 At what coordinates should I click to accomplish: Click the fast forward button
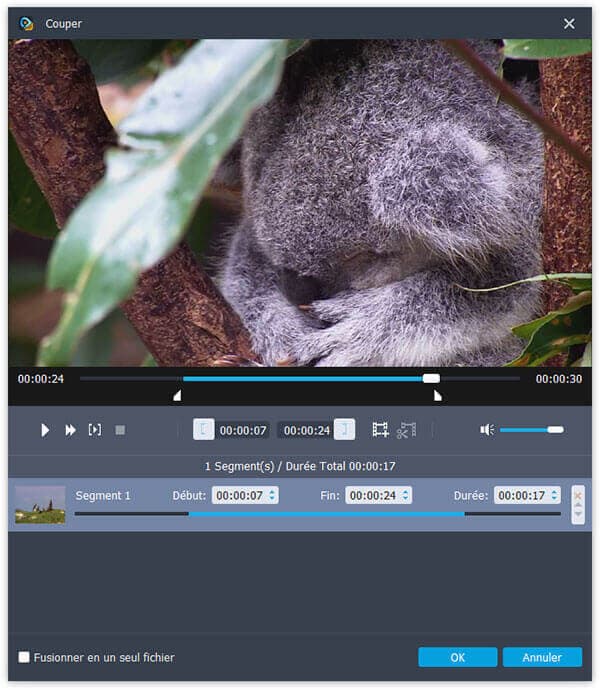tap(70, 430)
